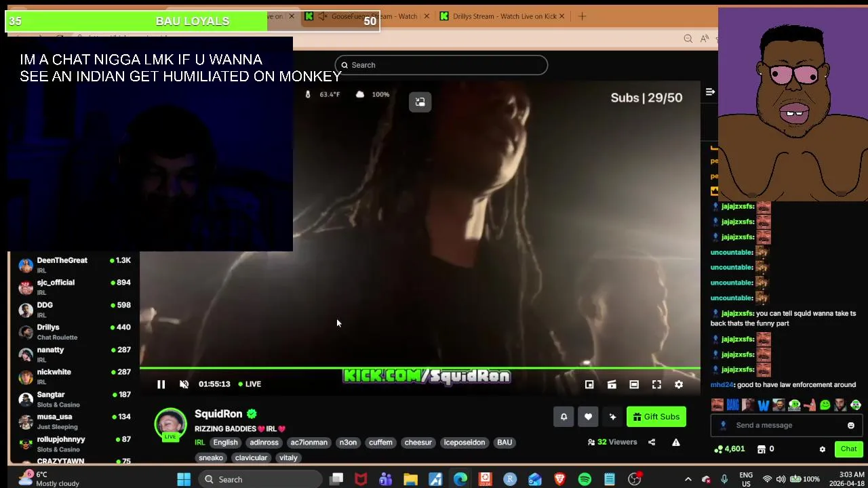The height and width of the screenshot is (488, 868).
Task: Open File Explorer from taskbar
Action: (x=410, y=480)
